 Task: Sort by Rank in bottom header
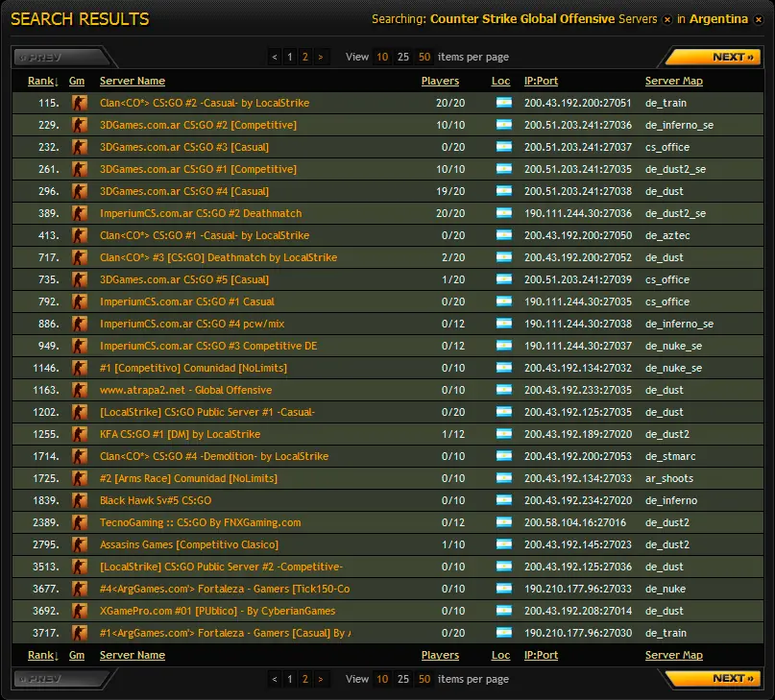(x=43, y=655)
